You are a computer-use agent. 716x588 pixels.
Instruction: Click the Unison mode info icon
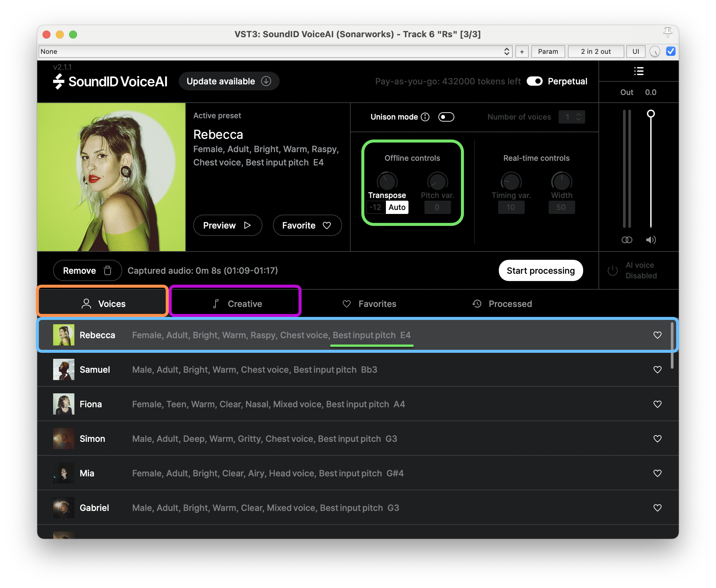click(425, 117)
